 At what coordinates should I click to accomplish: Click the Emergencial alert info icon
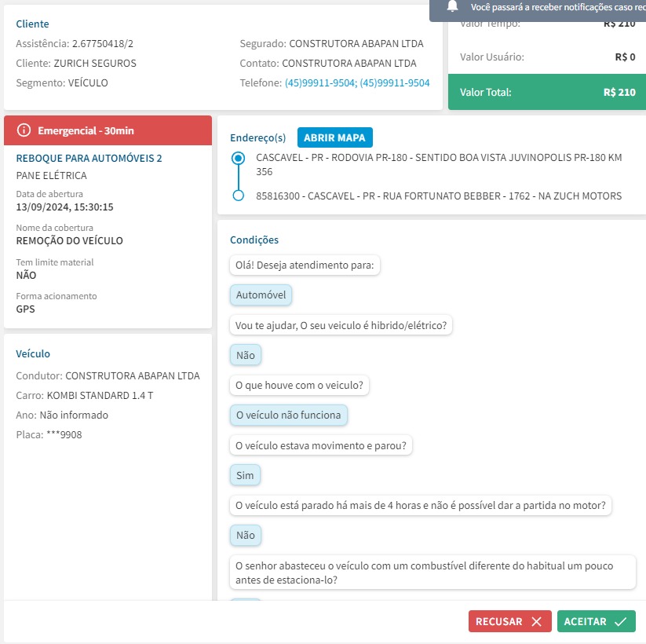click(24, 130)
